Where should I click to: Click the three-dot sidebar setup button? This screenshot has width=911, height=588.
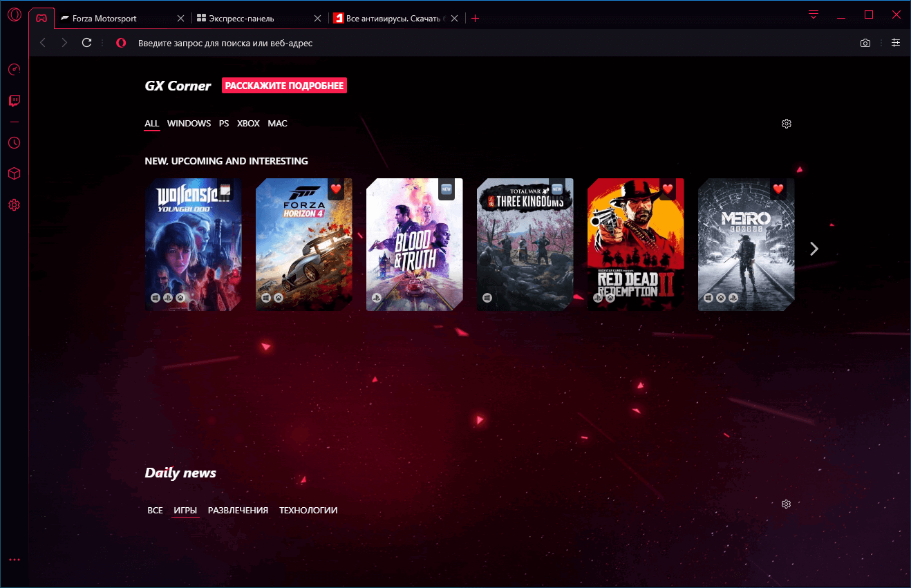[x=15, y=560]
